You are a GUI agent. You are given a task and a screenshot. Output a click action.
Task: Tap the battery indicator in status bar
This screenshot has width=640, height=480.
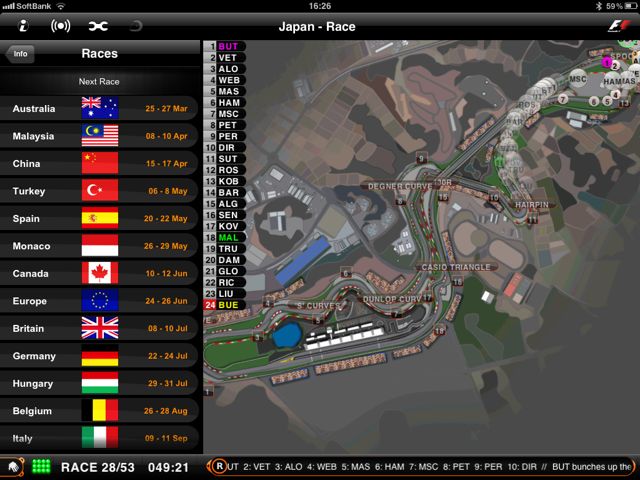pos(631,6)
